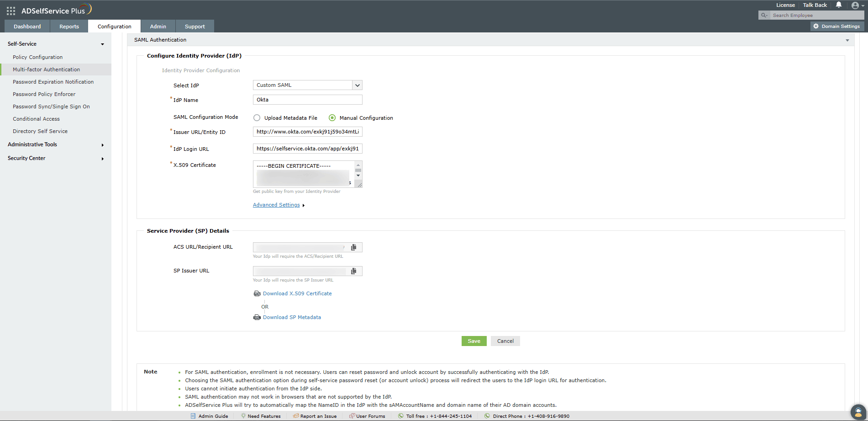Open the apps grid icon
Screen dimensions: 868x421
(11, 11)
